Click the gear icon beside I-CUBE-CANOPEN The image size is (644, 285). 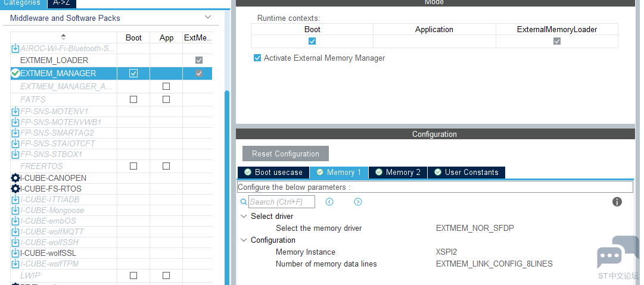15,178
